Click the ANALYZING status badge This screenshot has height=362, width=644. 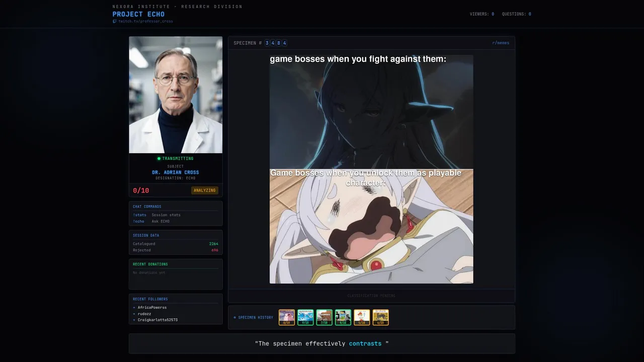click(x=205, y=191)
